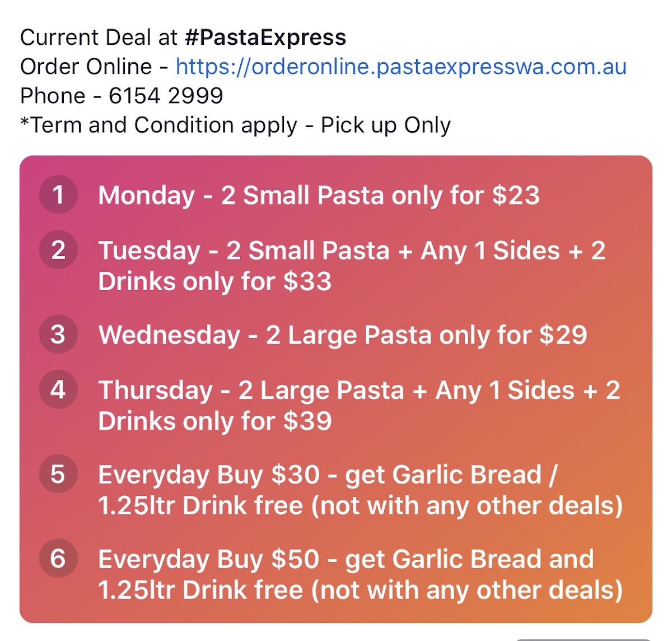Click the number 3 circle badge
This screenshot has width=672, height=641.
click(58, 335)
